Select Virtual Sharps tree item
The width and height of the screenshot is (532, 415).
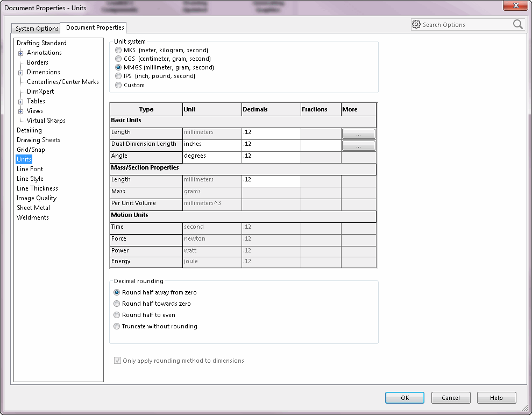coord(46,120)
